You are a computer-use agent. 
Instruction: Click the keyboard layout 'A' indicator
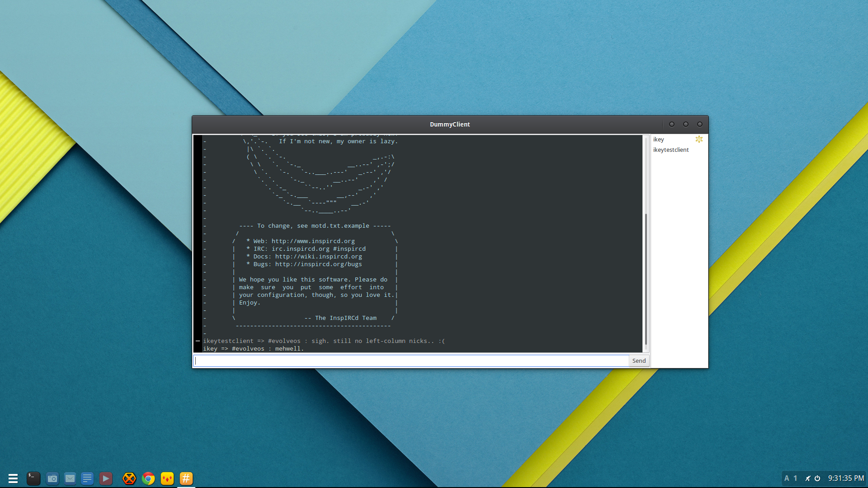787,478
